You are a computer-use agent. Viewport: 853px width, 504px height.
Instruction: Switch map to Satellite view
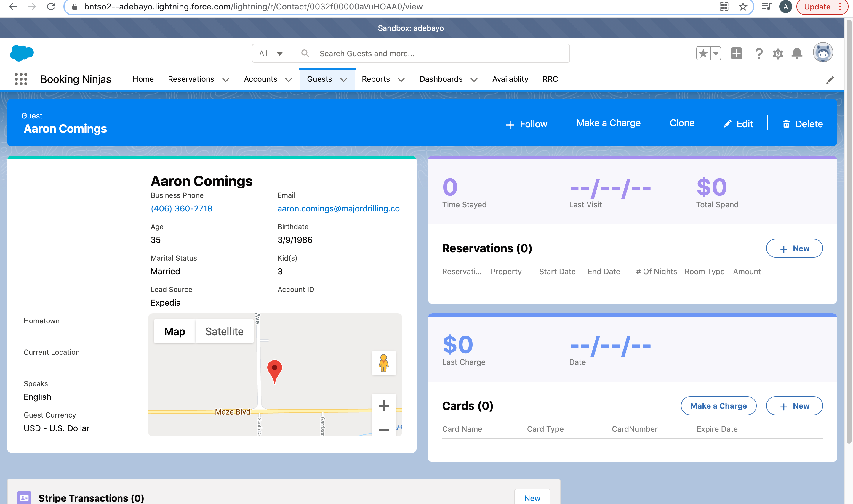pos(224,331)
